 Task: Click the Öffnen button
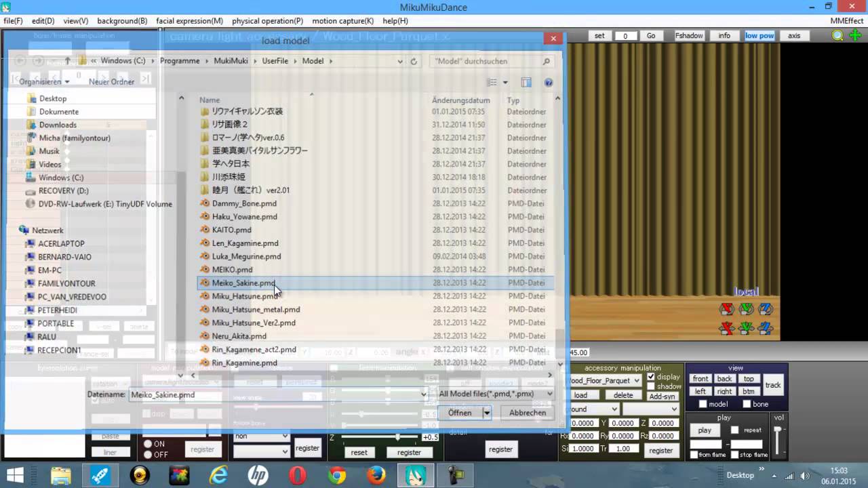[460, 412]
